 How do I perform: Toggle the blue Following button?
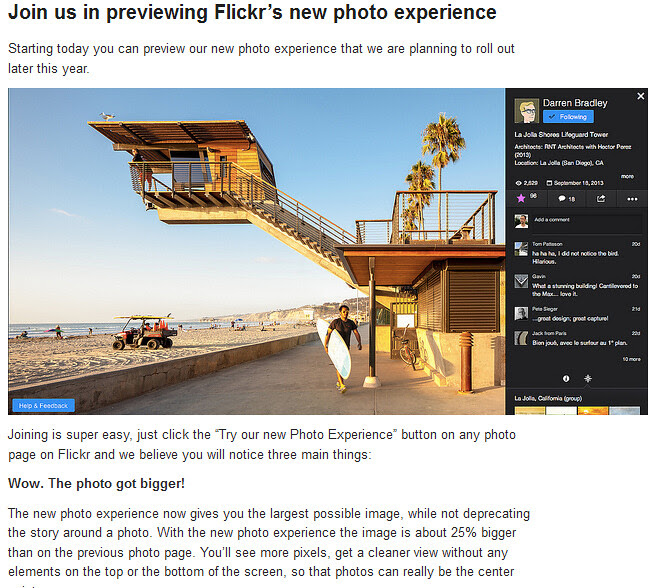(568, 117)
